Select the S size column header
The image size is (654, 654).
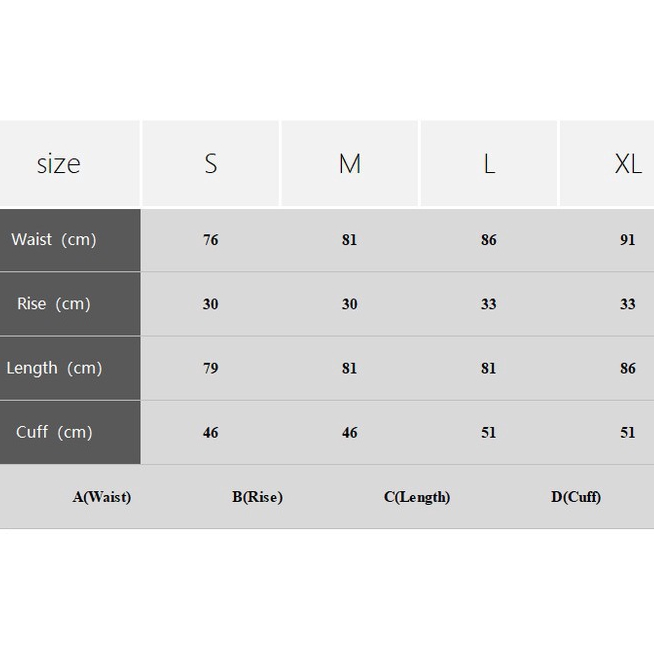point(211,164)
